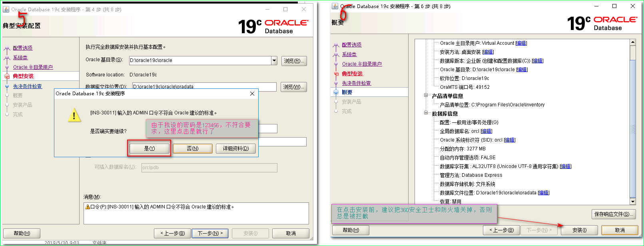Edit the 数据库字符集 AL32UTF8 entry
This screenshot has height=246, width=644.
coord(566,166)
